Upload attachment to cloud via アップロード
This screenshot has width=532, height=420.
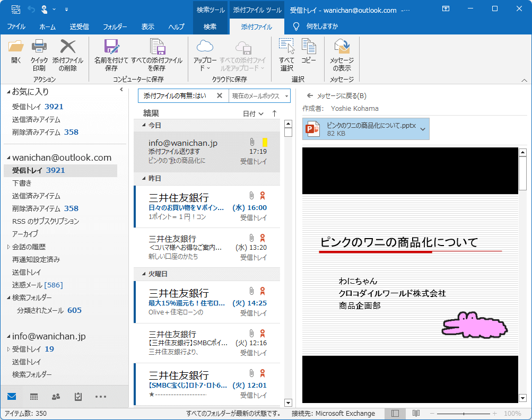click(205, 55)
